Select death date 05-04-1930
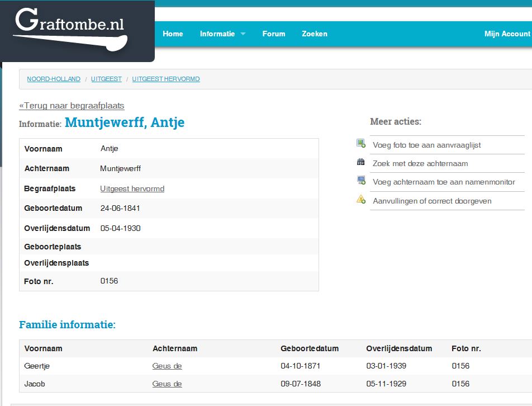This screenshot has height=406, width=532. pos(120,228)
